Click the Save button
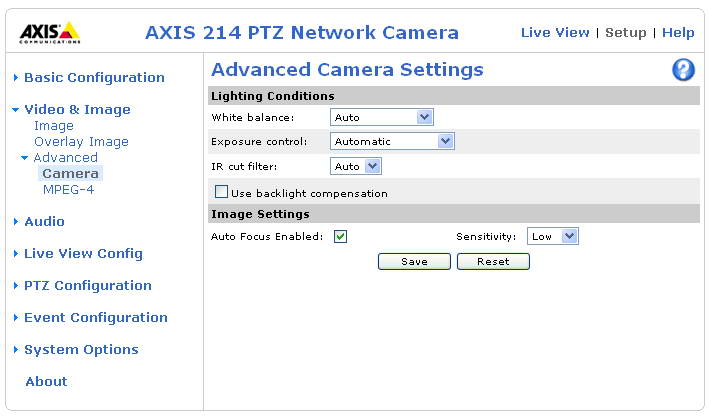The image size is (708, 416). [414, 262]
